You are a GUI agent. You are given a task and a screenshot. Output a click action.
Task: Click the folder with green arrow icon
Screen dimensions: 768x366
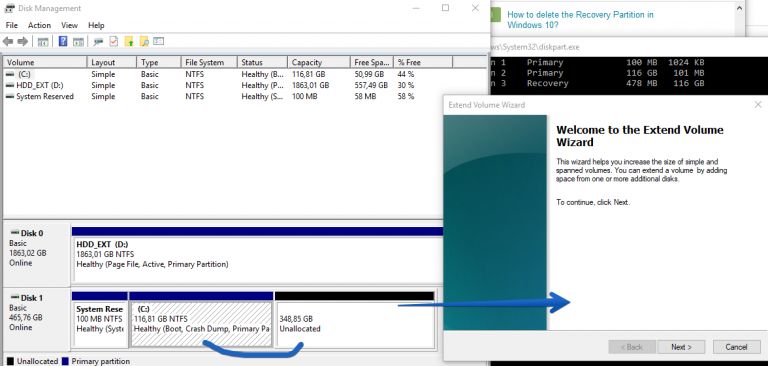129,42
